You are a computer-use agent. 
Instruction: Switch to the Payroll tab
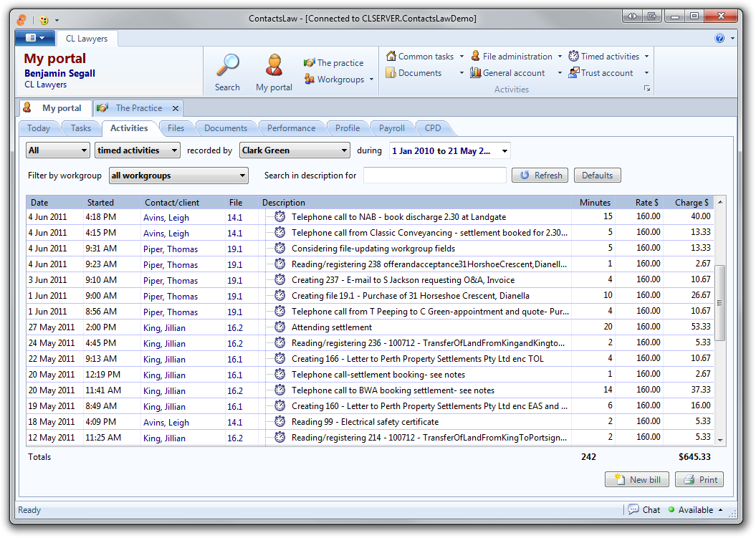pyautogui.click(x=391, y=128)
